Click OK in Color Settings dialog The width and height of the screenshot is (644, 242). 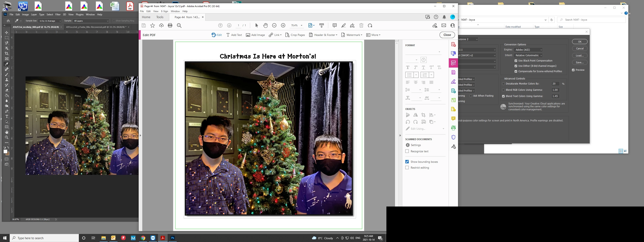(580, 42)
